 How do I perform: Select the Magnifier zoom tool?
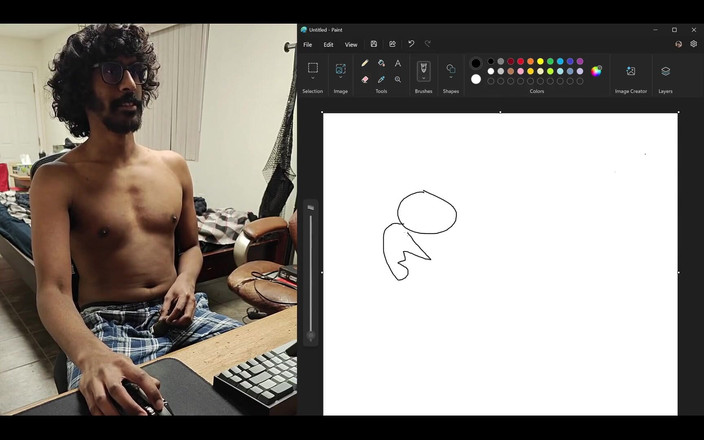398,79
